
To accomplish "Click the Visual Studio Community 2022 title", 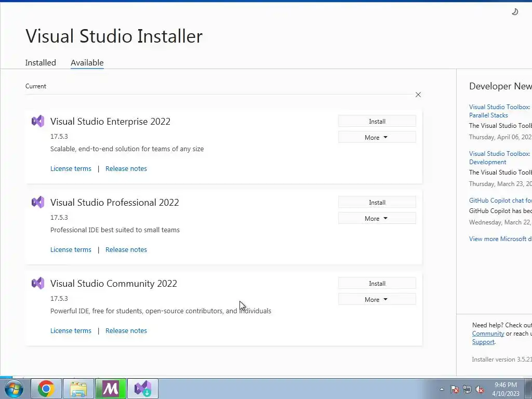I will point(114,283).
